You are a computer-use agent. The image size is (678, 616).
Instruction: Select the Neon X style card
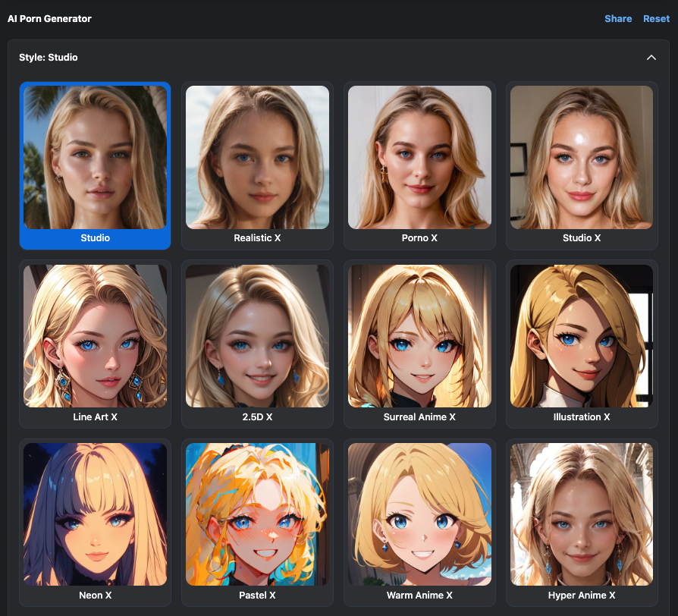click(95, 523)
